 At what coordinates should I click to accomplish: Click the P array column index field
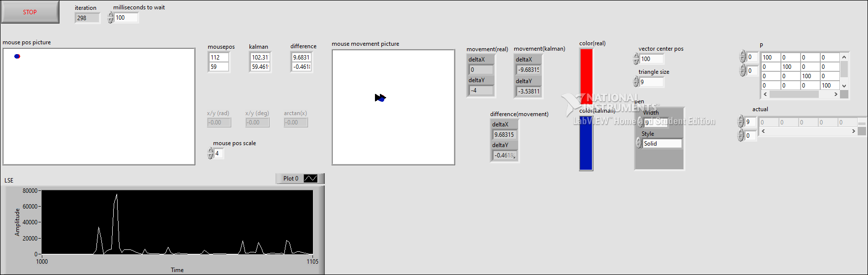coord(752,71)
